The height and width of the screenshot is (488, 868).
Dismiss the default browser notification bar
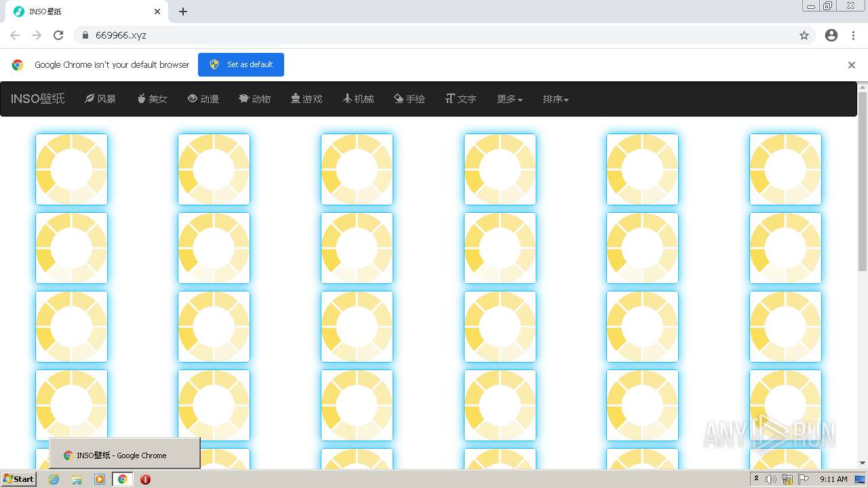click(x=852, y=65)
